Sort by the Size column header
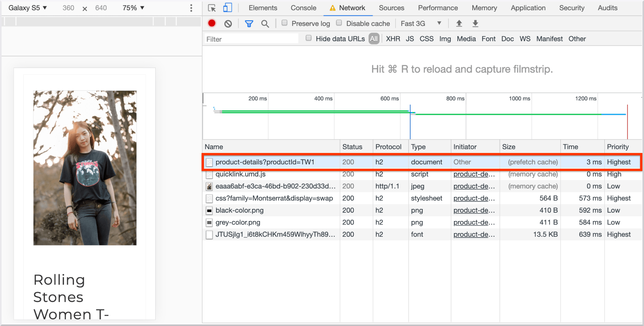Screen dimensions: 644x326 pyautogui.click(x=530, y=147)
